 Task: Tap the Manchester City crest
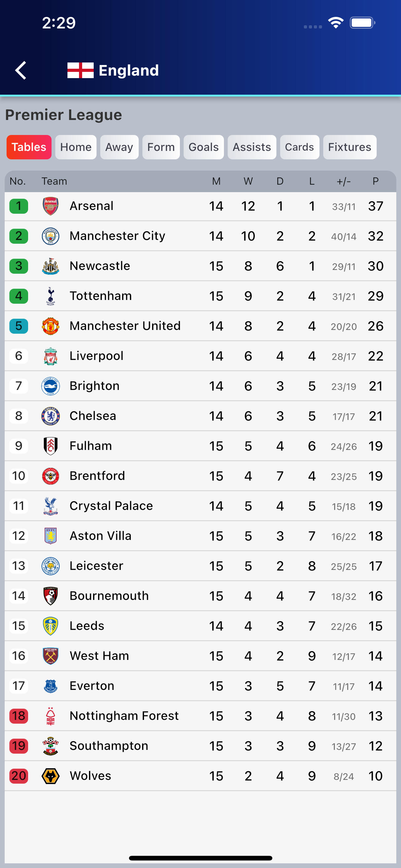(51, 236)
